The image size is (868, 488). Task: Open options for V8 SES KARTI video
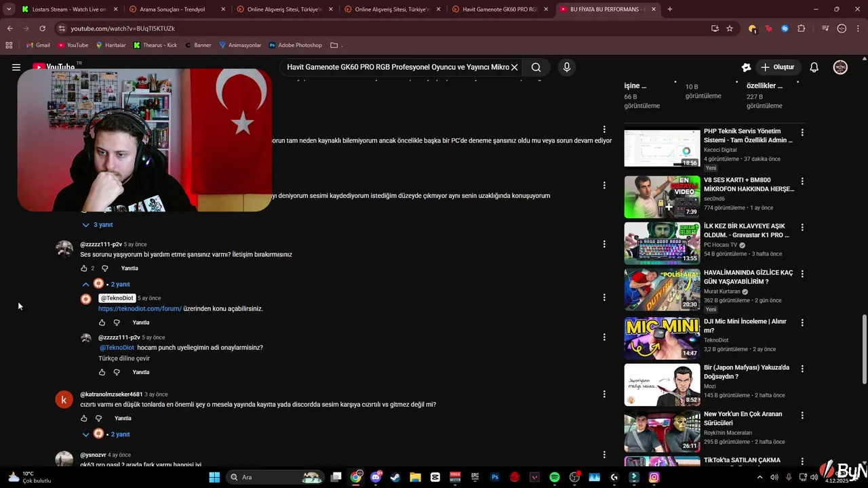pos(802,182)
